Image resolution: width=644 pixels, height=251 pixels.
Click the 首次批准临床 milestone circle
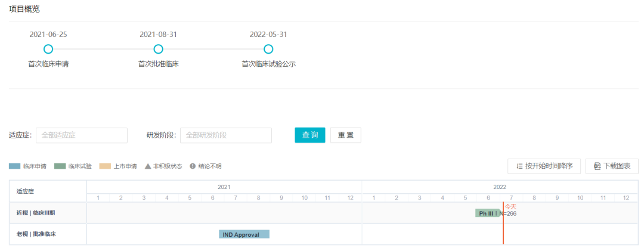point(158,49)
